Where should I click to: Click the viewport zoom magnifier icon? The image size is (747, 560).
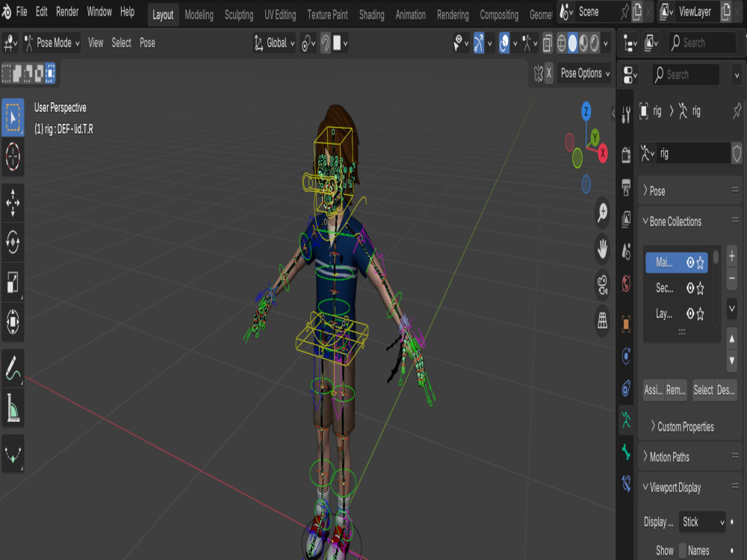click(603, 211)
